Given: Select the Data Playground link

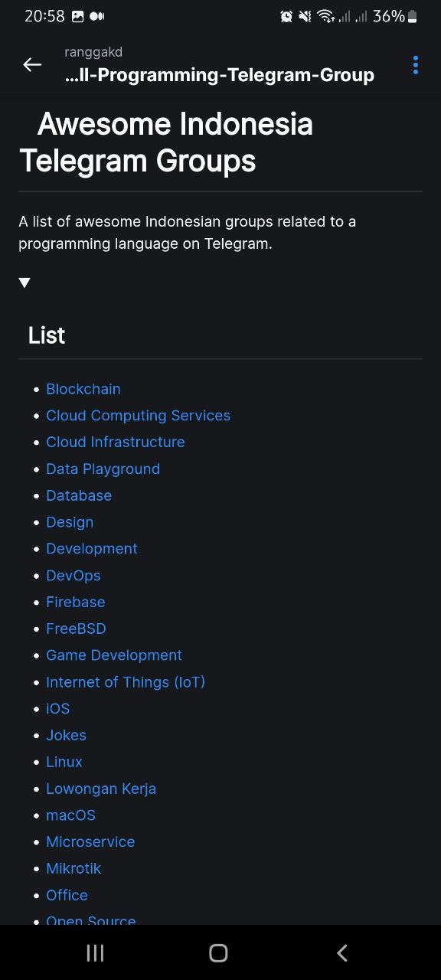Looking at the screenshot, I should point(103,469).
